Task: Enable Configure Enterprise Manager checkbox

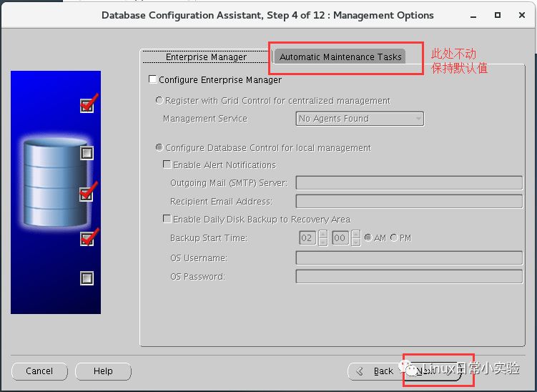Action: pos(153,79)
